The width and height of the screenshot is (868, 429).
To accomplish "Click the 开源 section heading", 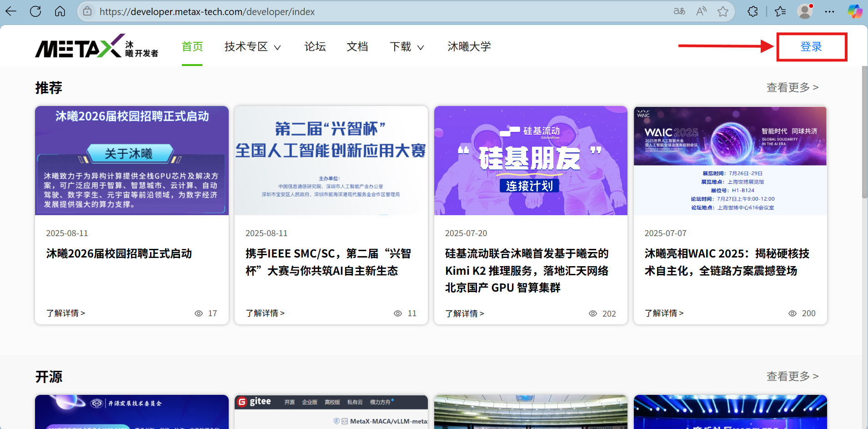I will point(49,377).
